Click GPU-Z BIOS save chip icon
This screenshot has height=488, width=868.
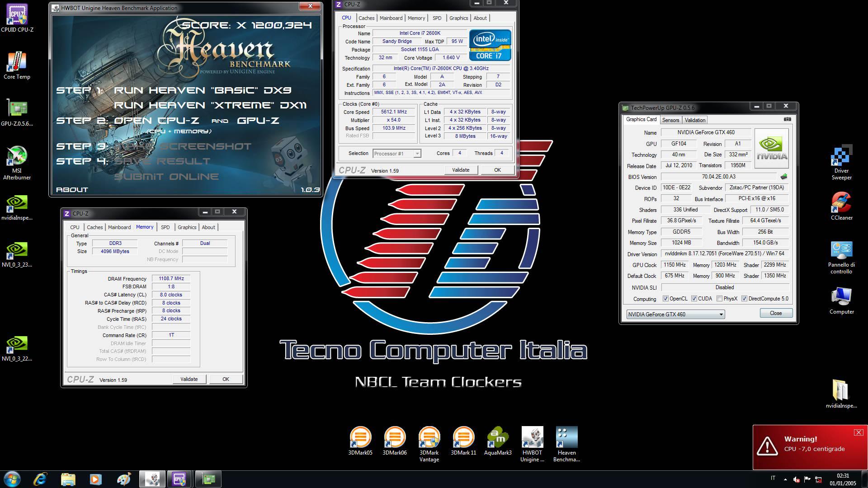coord(783,177)
